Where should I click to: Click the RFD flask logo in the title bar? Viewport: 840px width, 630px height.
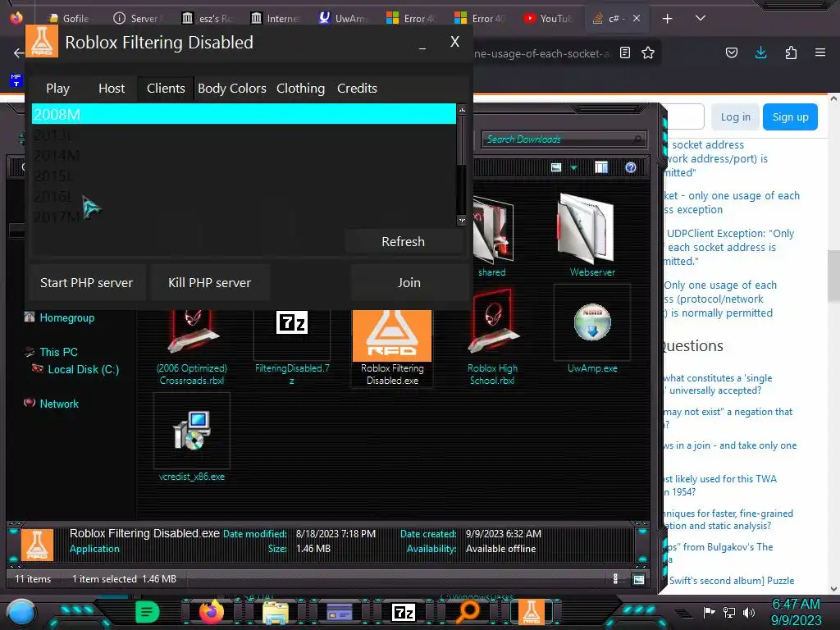42,41
